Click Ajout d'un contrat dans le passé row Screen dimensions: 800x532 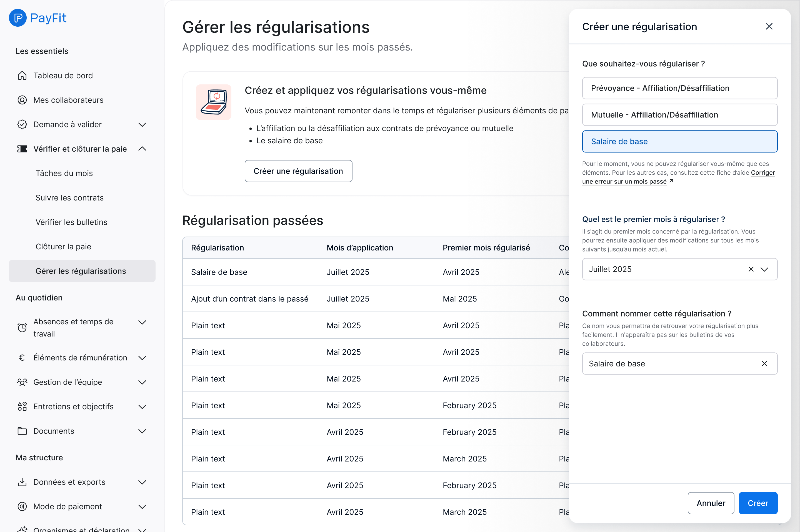376,298
